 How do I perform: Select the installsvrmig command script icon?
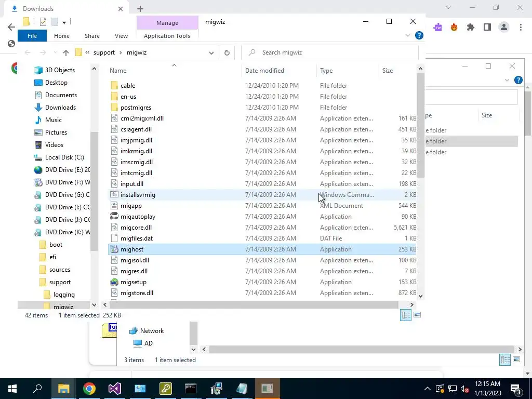point(114,195)
